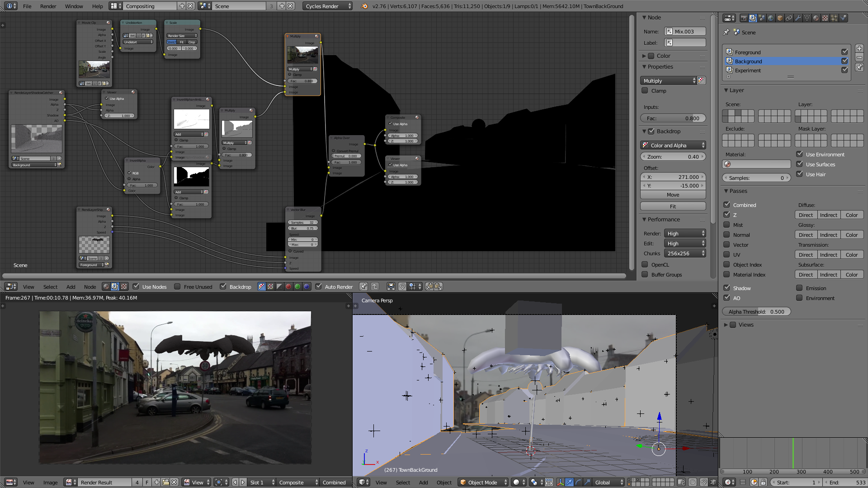Open the Chunks 256x256 dropdown
868x488 pixels.
tap(685, 253)
